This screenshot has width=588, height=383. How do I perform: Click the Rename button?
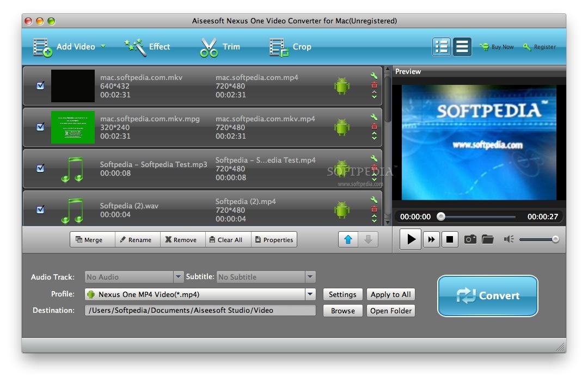click(138, 240)
